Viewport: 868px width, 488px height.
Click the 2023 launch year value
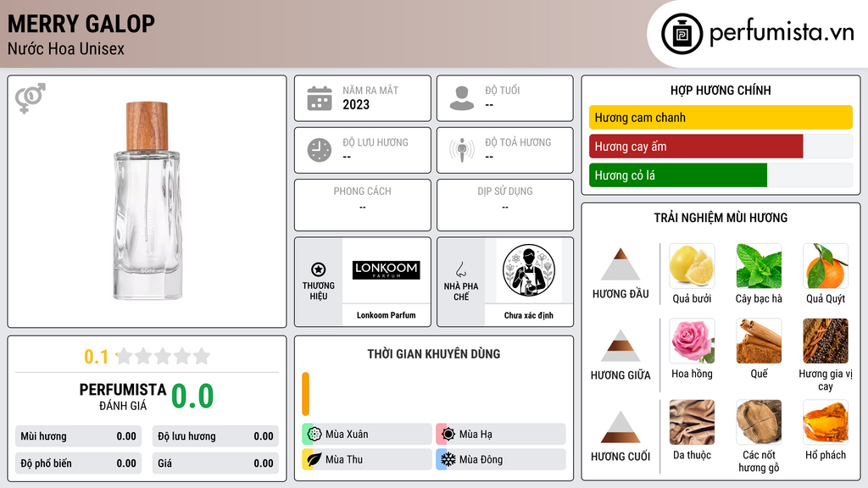coord(356,104)
